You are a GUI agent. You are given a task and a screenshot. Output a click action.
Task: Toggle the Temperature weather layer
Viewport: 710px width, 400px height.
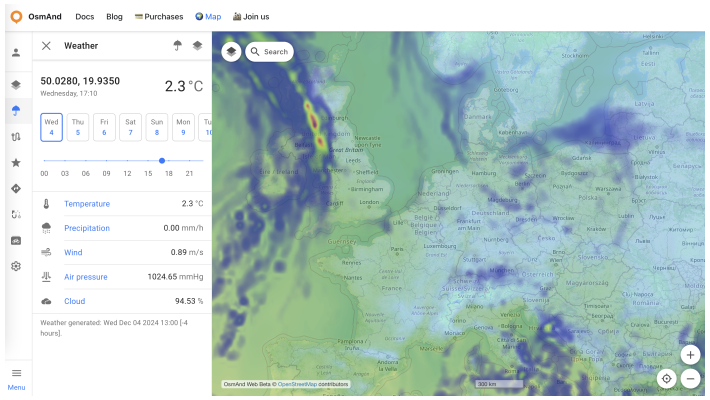click(87, 204)
